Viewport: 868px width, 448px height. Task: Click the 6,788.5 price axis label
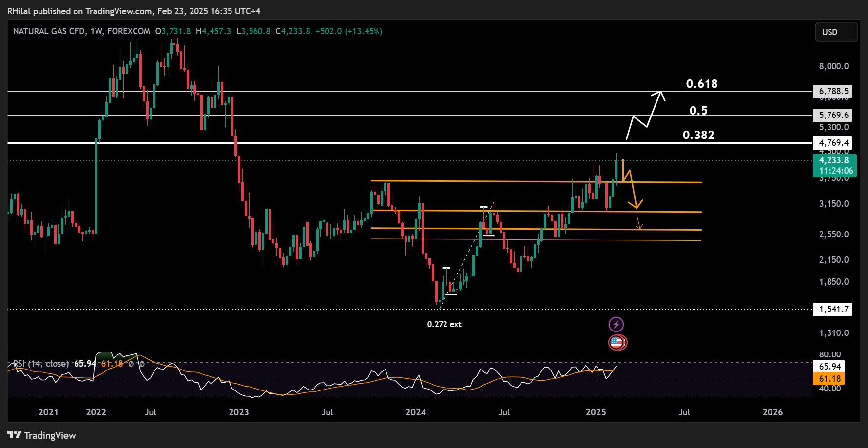tap(834, 91)
